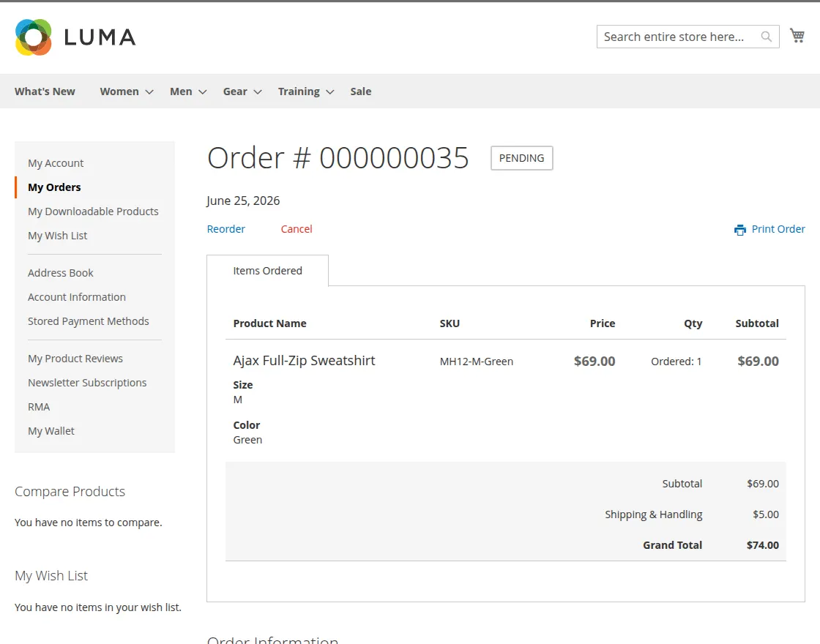Click the SKU column header

click(450, 323)
